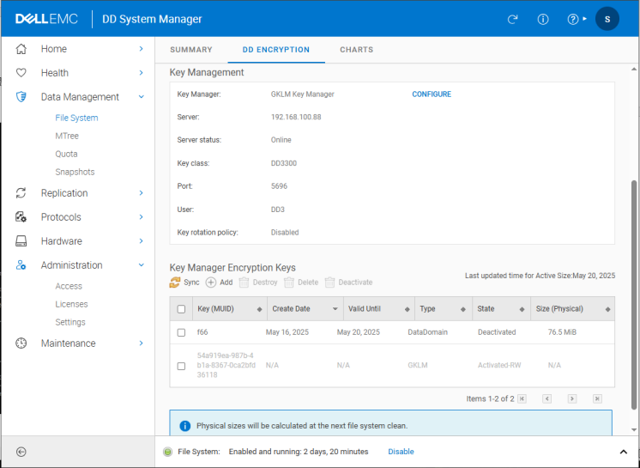Screen dimensions: 640x468
Task: Sort by Valid Until column
Action: pyautogui.click(x=378, y=309)
